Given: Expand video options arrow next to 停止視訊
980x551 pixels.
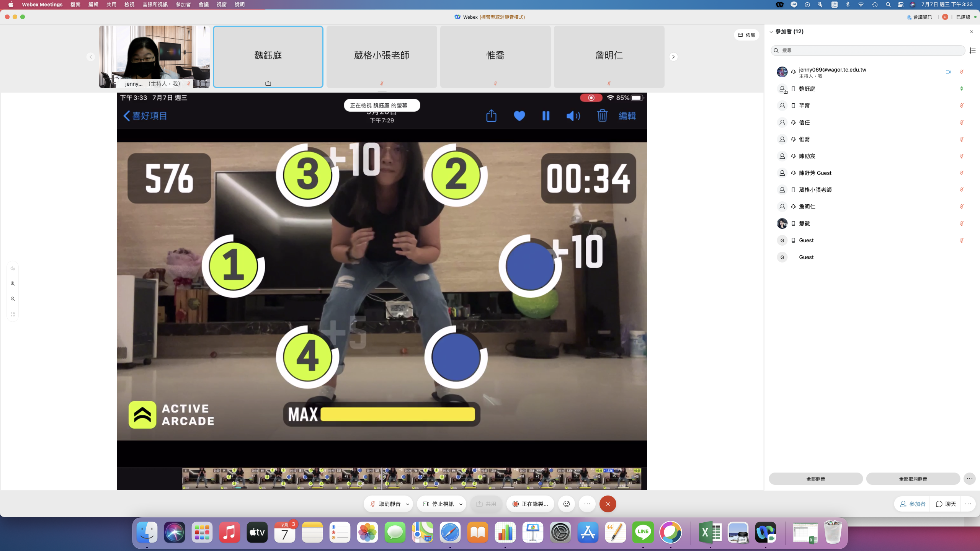Looking at the screenshot, I should tap(461, 504).
